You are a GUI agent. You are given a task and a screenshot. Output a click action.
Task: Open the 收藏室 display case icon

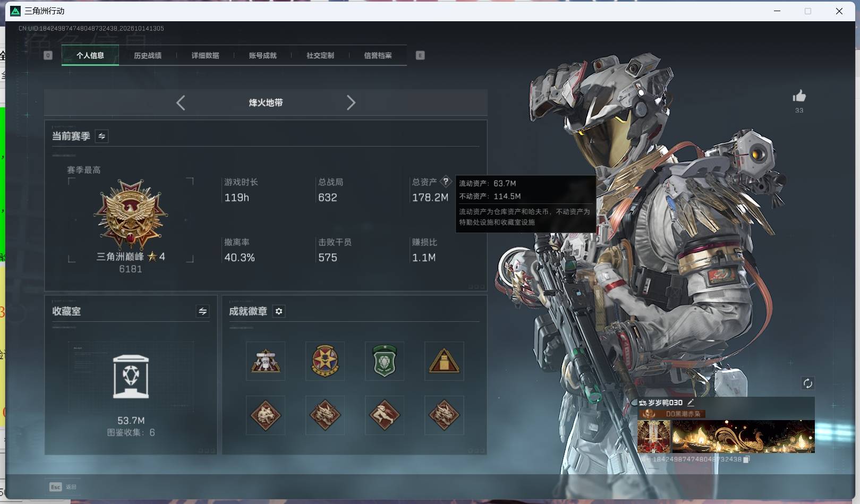tap(131, 377)
